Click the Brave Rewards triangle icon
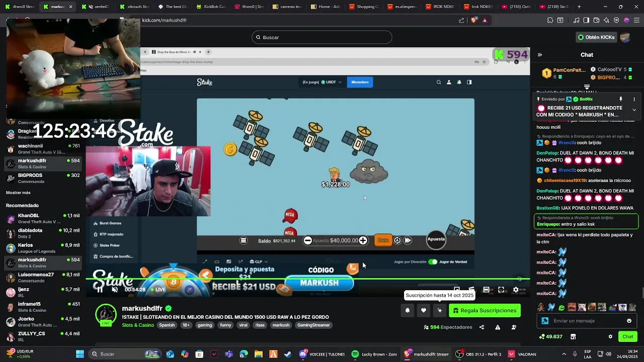 (485, 20)
